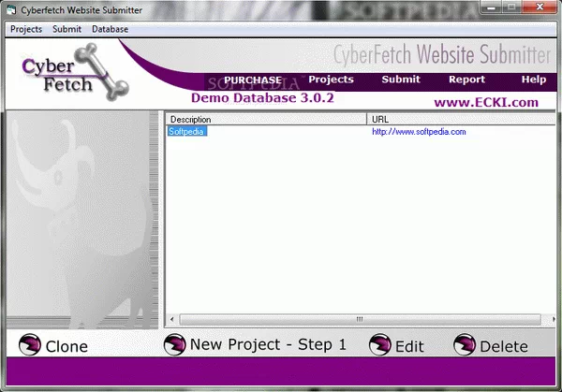Image resolution: width=562 pixels, height=392 pixels.
Task: Open the Report section
Action: 466,80
